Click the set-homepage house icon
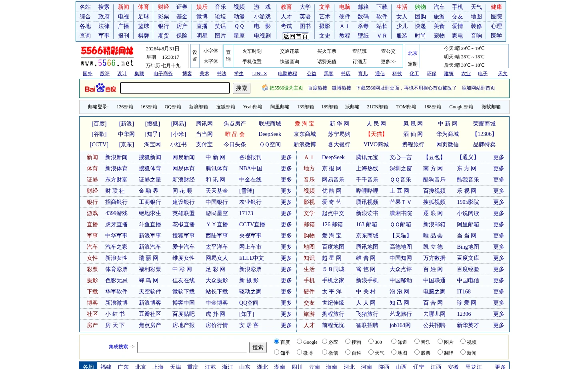 point(265,88)
